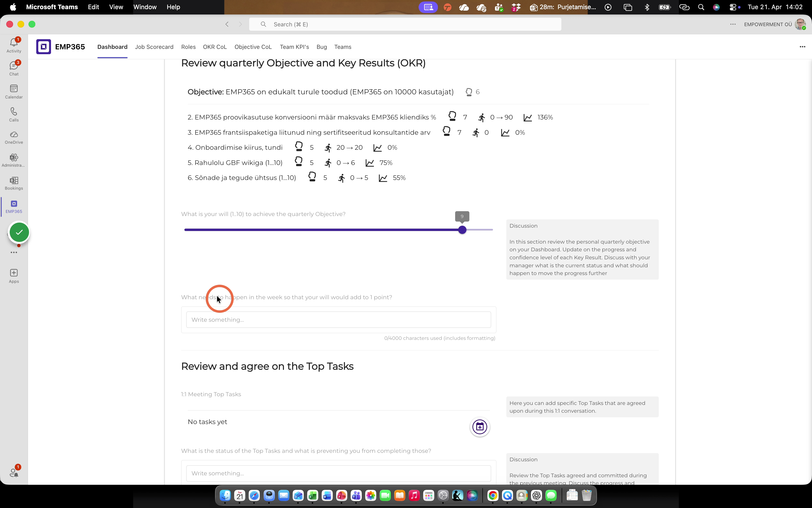Viewport: 812px width, 508px height.
Task: Open the Team KPI's tab
Action: [x=294, y=47]
